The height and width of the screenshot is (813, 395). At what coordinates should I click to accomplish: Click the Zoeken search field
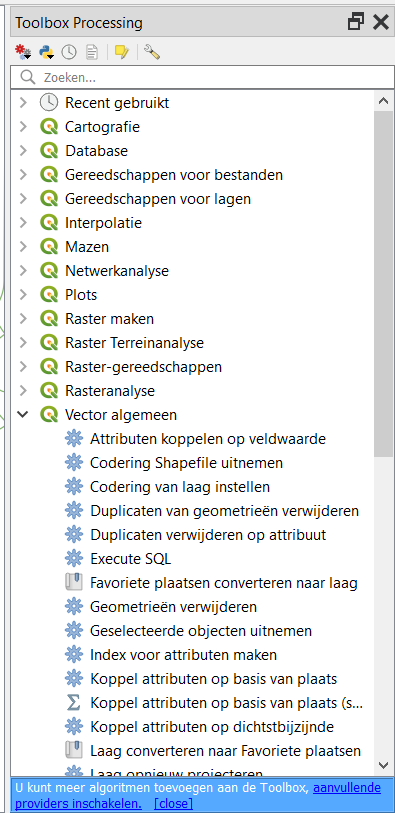[x=202, y=78]
